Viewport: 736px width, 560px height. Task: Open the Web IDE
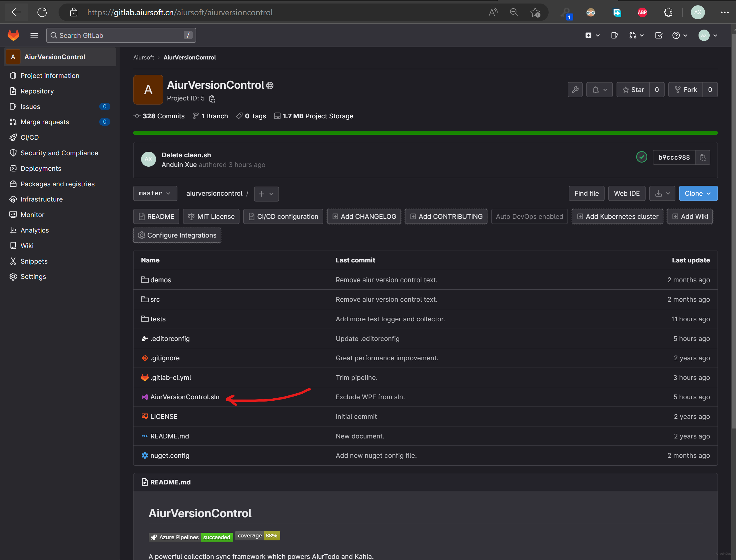627,193
